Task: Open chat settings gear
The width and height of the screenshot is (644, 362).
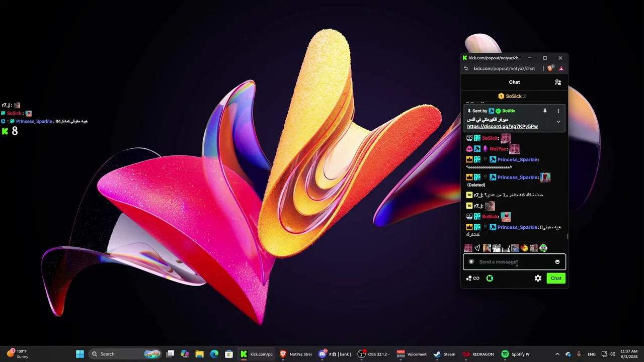Action: pyautogui.click(x=538, y=278)
